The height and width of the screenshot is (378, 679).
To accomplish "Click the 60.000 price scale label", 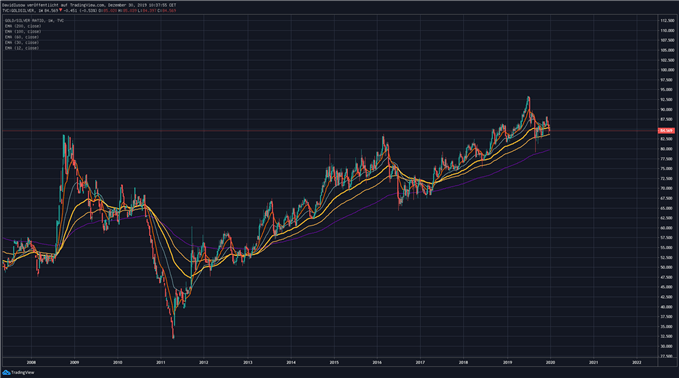I will [x=667, y=228].
